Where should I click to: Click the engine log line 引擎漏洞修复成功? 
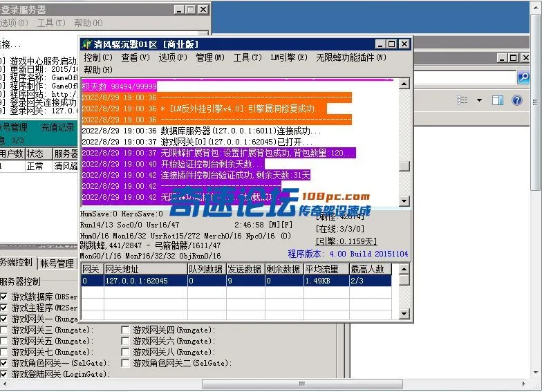pyautogui.click(x=204, y=109)
